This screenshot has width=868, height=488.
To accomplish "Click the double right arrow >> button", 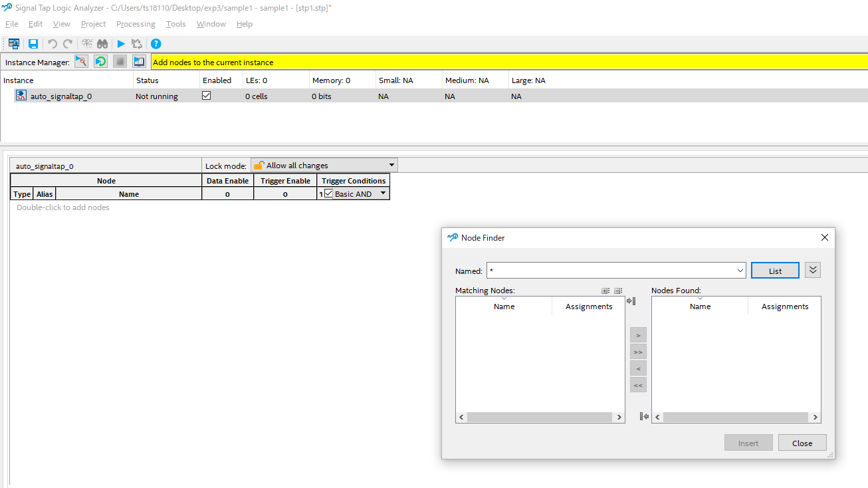I will click(x=638, y=352).
